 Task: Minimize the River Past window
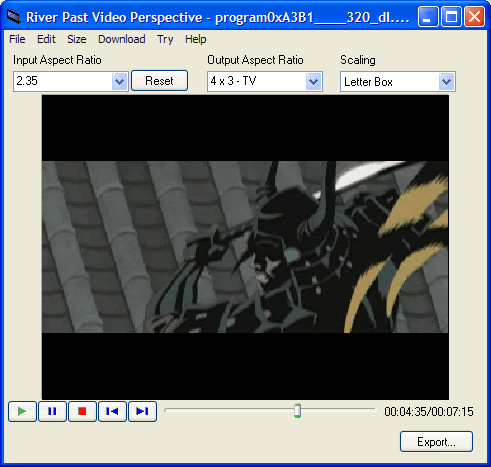coord(428,16)
